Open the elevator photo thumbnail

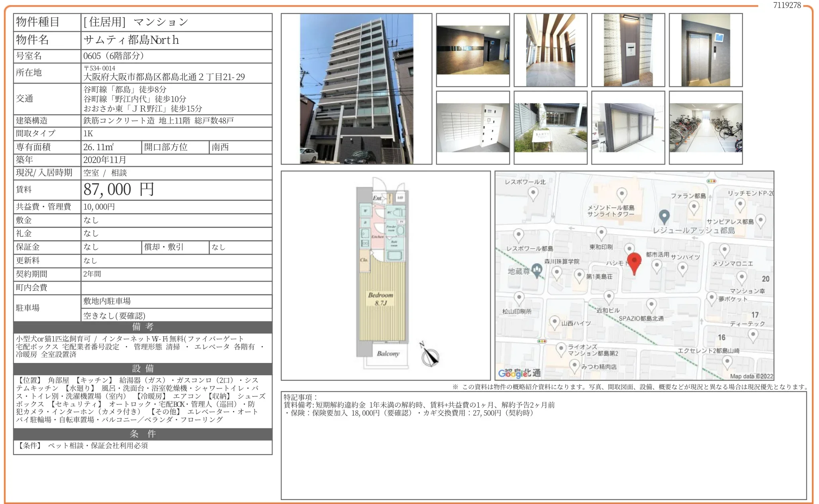coord(705,50)
